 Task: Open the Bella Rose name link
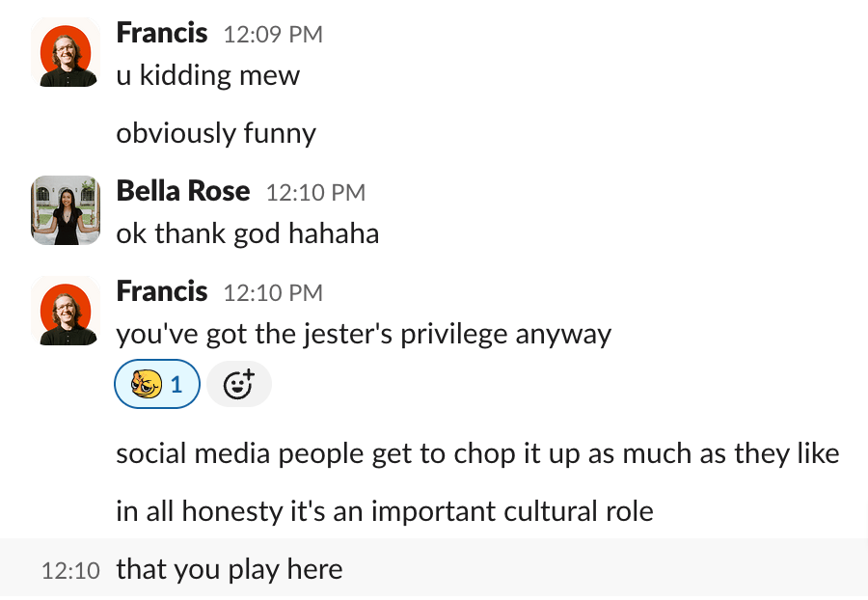(x=183, y=191)
